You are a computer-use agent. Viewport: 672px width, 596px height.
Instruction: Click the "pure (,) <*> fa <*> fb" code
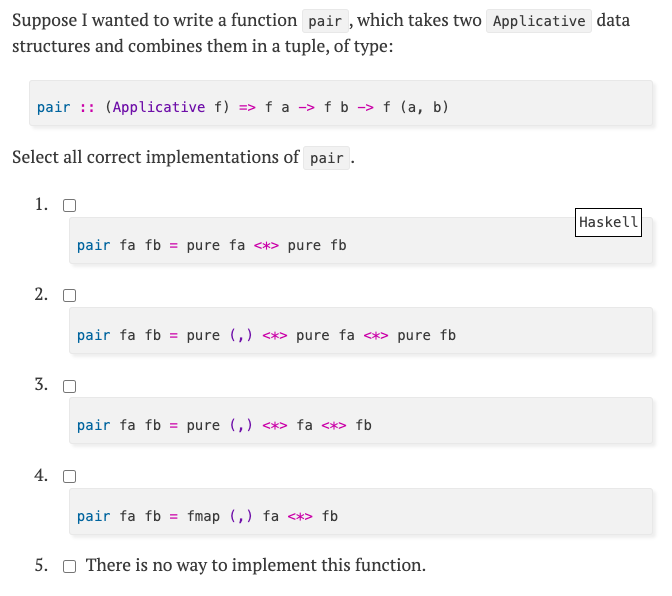[x=360, y=425]
